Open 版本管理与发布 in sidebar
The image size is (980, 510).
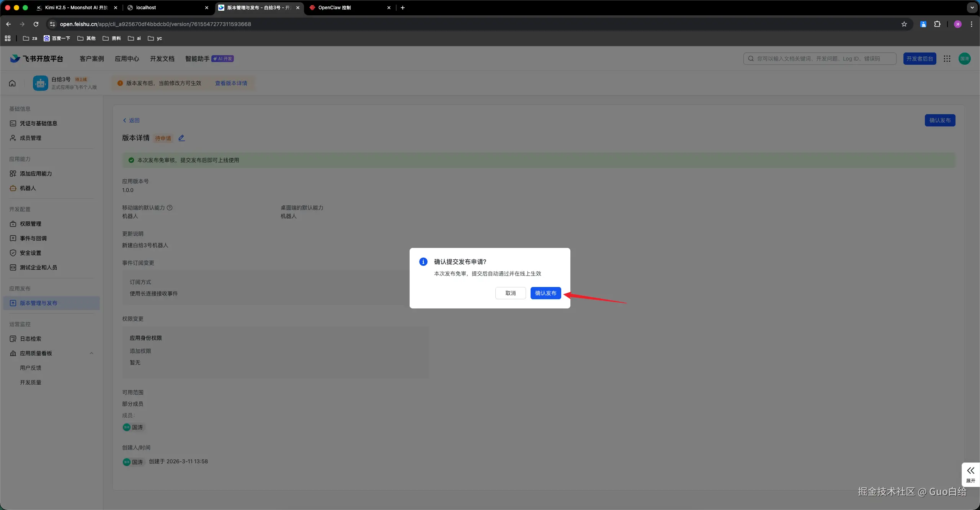click(39, 303)
